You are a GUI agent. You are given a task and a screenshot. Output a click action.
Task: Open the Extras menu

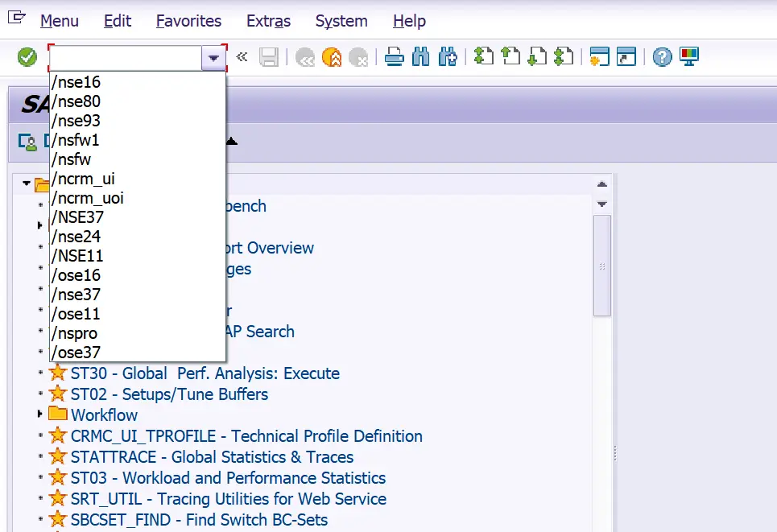tap(269, 21)
